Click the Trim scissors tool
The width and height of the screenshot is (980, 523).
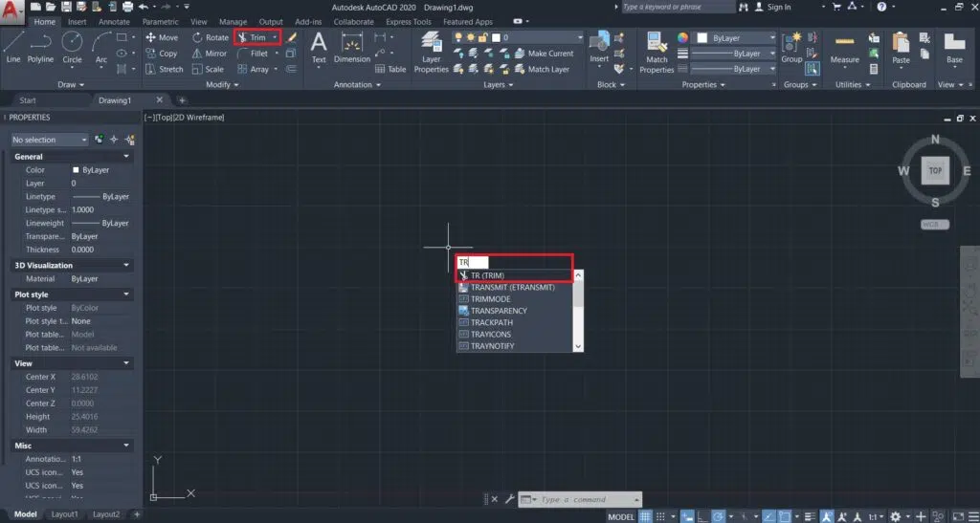(256, 37)
